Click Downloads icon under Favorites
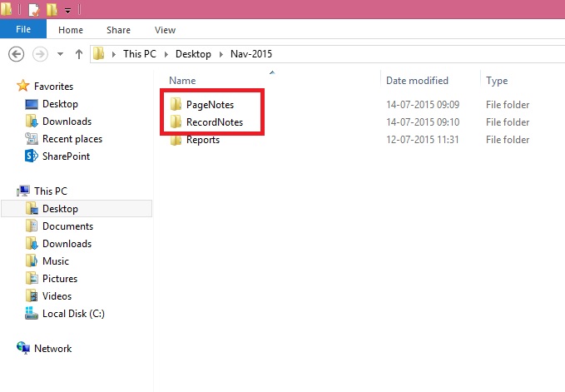Viewport: 565px width, 392px height. click(x=32, y=121)
